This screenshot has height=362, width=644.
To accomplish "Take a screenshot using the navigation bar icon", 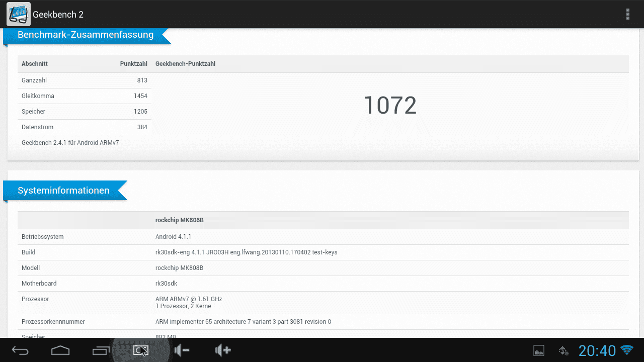I will coord(141,350).
